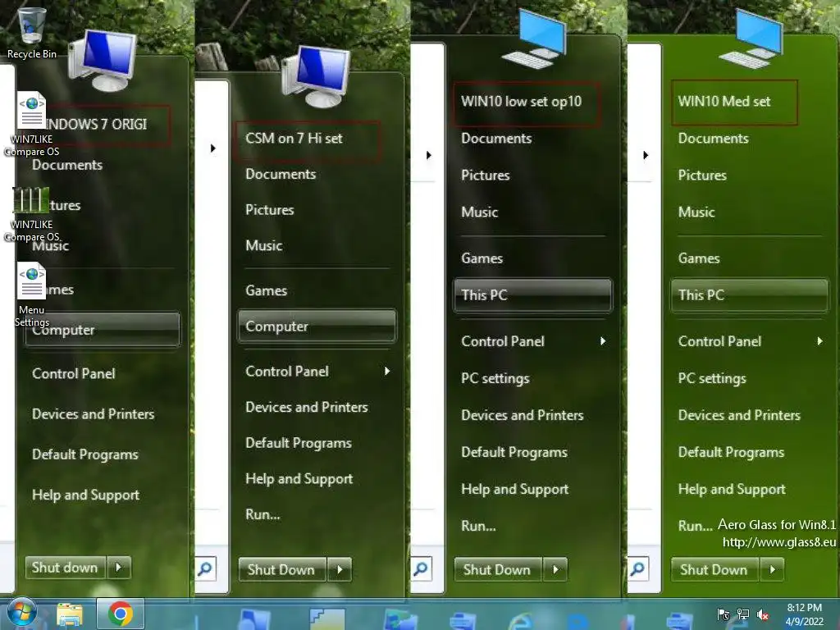Click Shut Down in WIN10 Med set menu
The height and width of the screenshot is (630, 840).
coord(714,569)
